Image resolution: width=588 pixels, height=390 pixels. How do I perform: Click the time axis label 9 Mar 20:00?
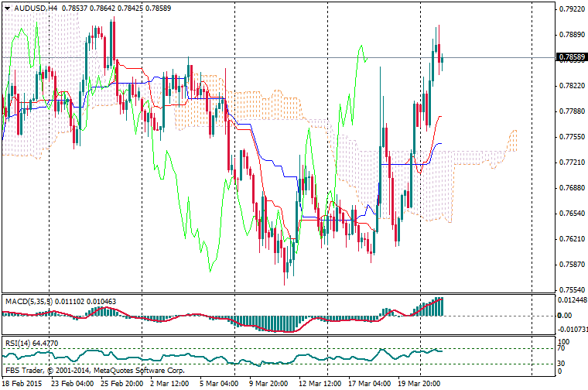point(268,383)
